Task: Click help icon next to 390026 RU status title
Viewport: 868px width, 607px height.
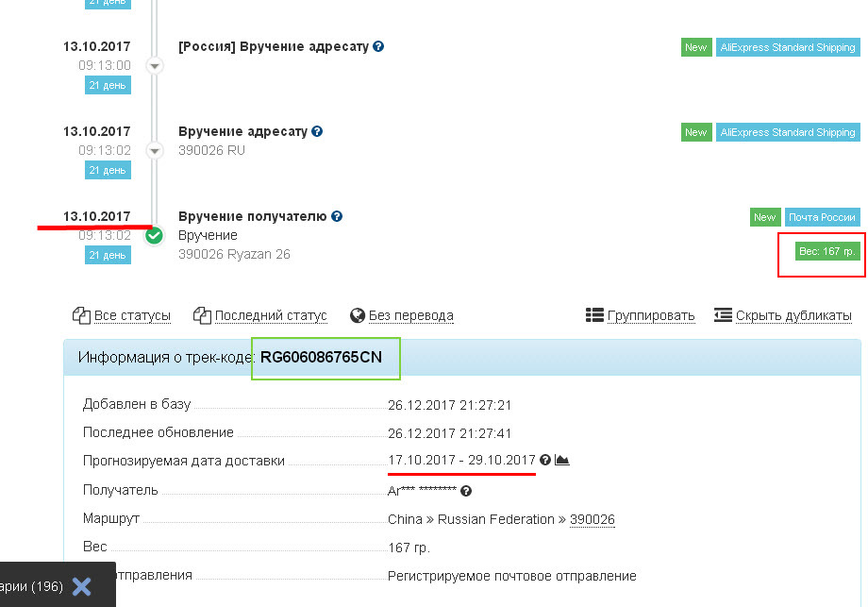Action: 317,131
